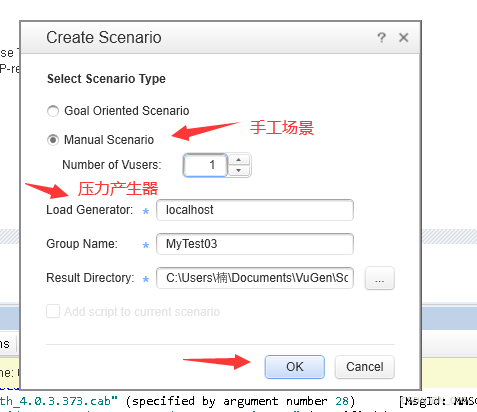This screenshot has height=412, width=477.
Task: Focus the Number of Vusers field
Action: 205,165
